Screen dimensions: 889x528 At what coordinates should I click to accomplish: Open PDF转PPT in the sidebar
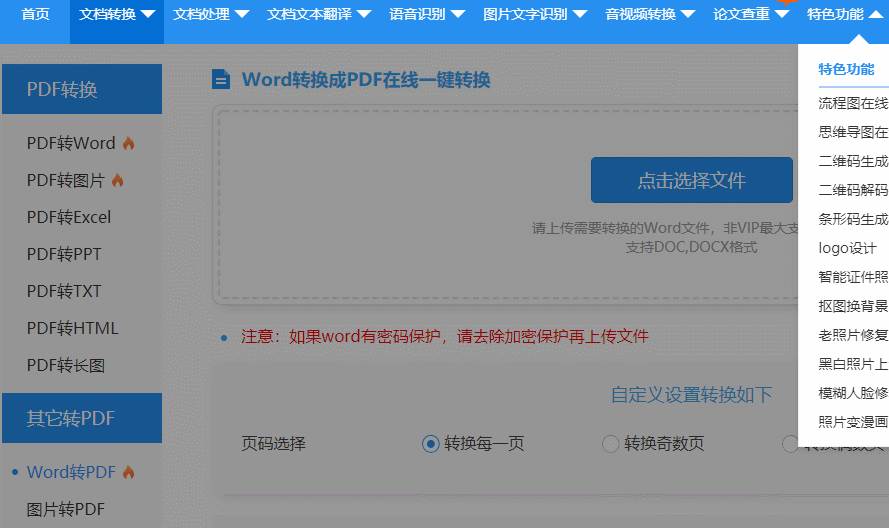[64, 254]
